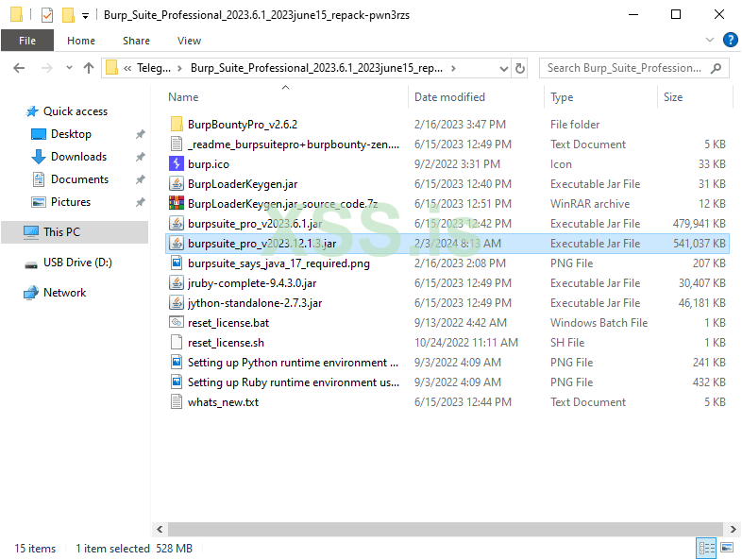This screenshot has height=560, width=742.
Task: Open Documents in navigation pane
Action: [x=79, y=179]
